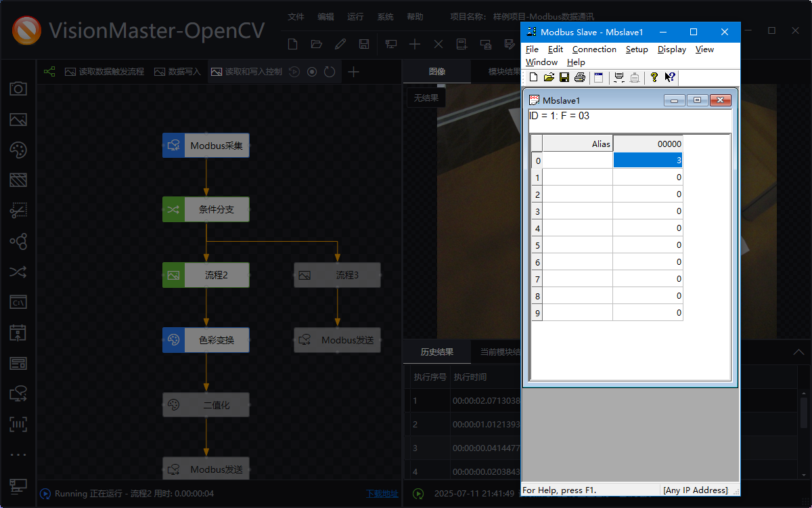Click the 读取和写入控制 flow tab button

coord(248,71)
